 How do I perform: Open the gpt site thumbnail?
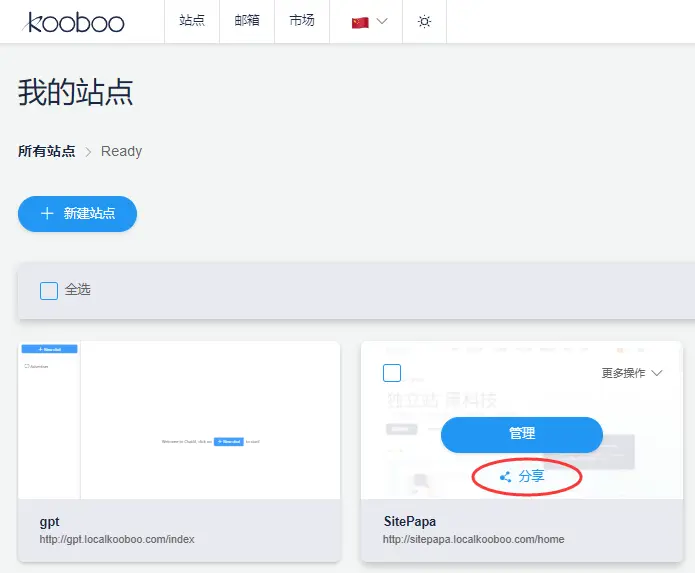coord(179,420)
